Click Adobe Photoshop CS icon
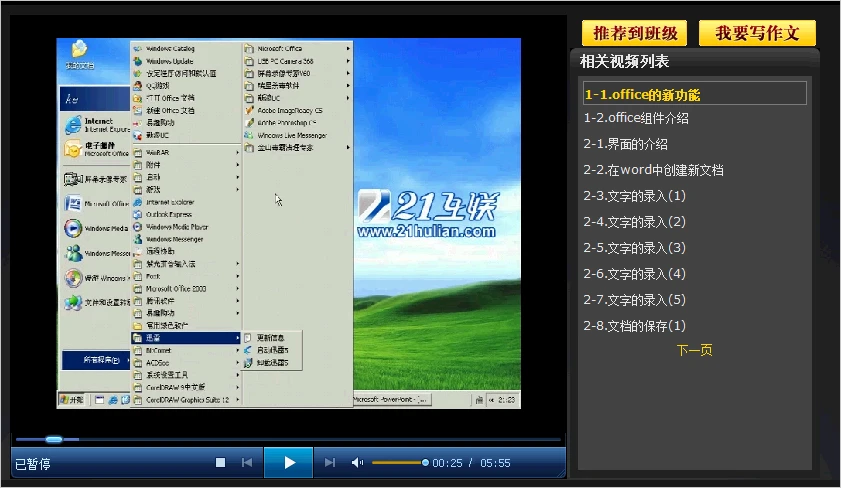This screenshot has height=488, width=841. point(249,123)
